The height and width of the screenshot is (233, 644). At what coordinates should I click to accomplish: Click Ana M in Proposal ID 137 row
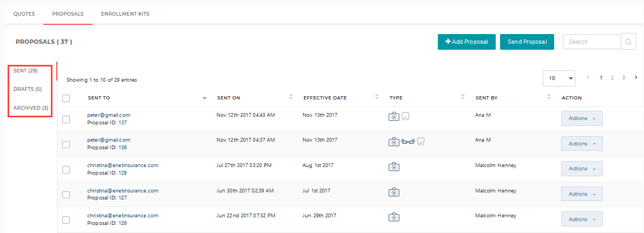(x=483, y=115)
